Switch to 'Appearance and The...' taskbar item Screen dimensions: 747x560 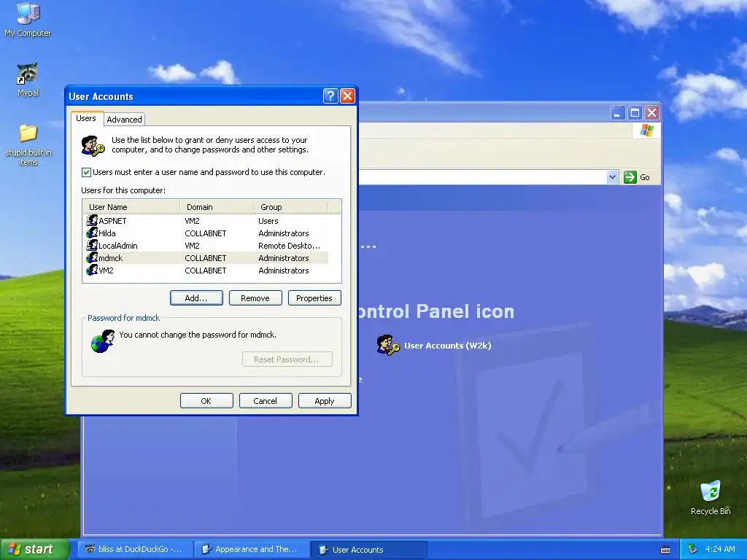[252, 550]
